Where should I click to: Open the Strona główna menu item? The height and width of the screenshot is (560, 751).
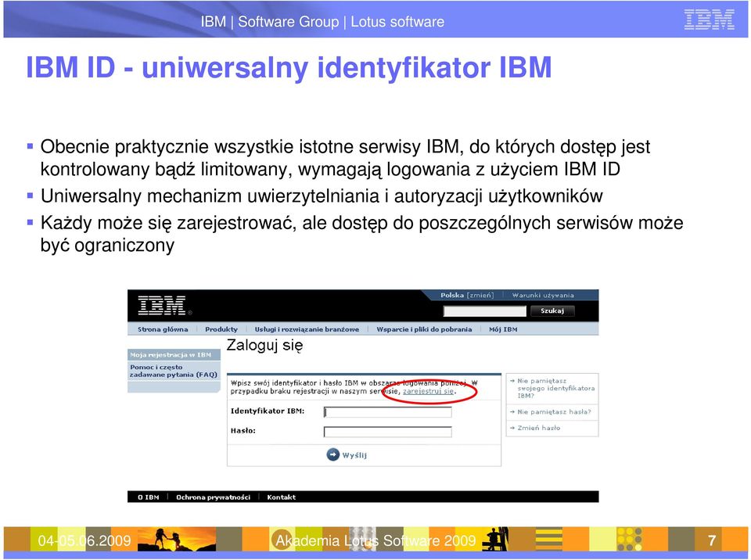pos(163,329)
